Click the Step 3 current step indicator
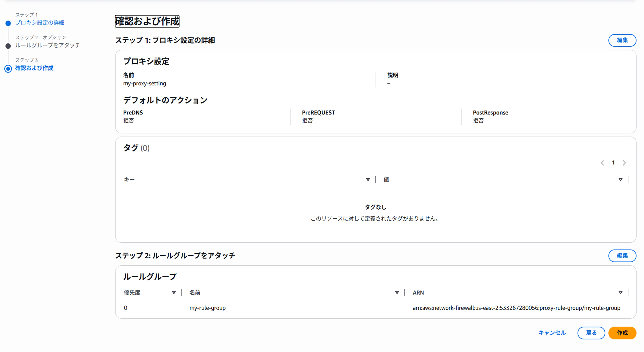The height and width of the screenshot is (352, 644). coord(8,69)
